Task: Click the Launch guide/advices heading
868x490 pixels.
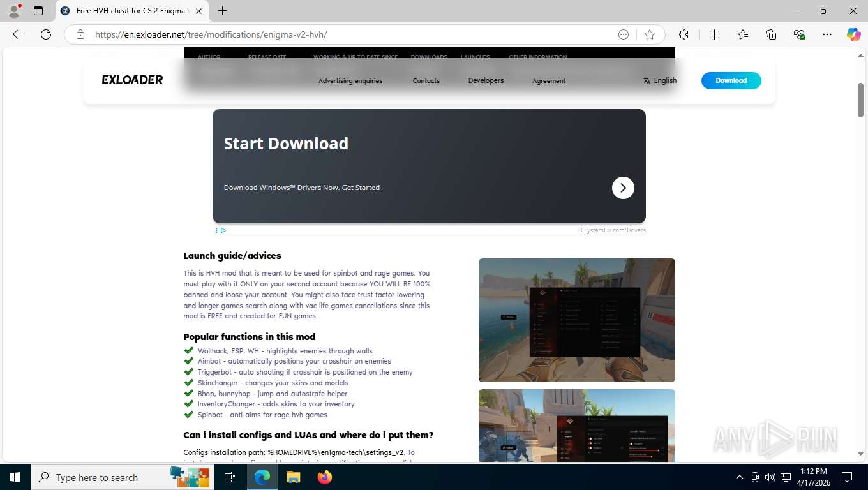Action: pyautogui.click(x=232, y=256)
